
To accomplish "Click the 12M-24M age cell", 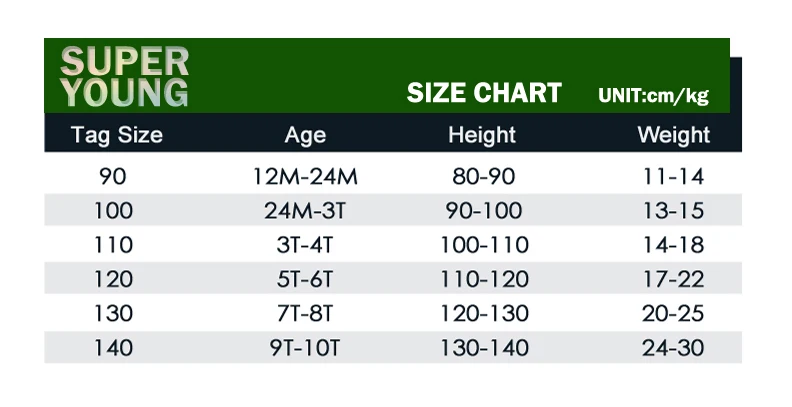I will tap(305, 176).
